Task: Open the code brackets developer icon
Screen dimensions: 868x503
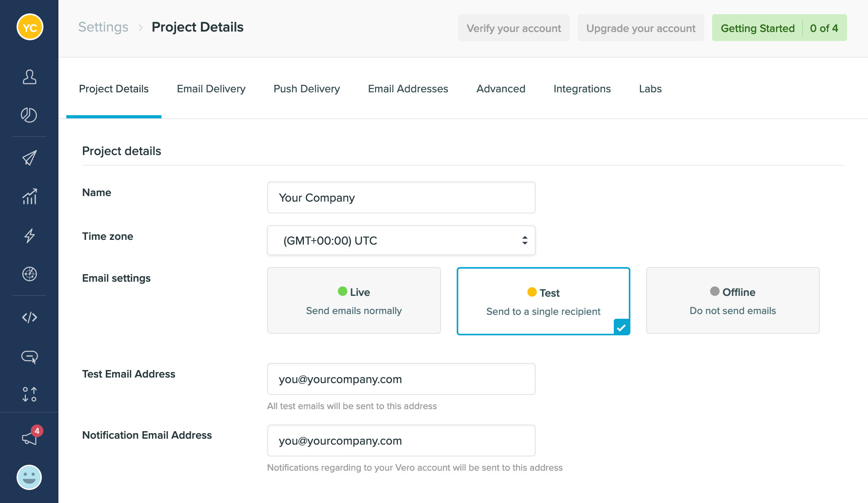Action: tap(29, 317)
